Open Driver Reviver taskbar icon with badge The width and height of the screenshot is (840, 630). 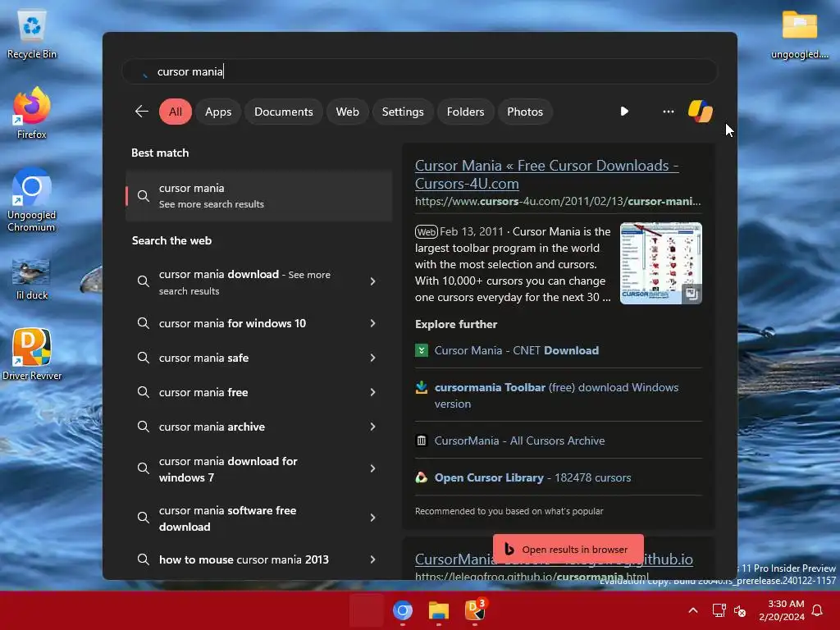tap(475, 610)
